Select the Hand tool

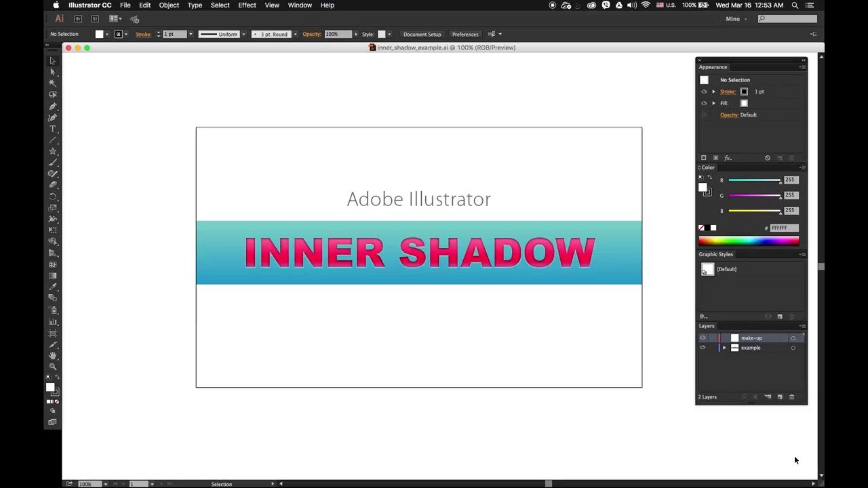coord(53,355)
